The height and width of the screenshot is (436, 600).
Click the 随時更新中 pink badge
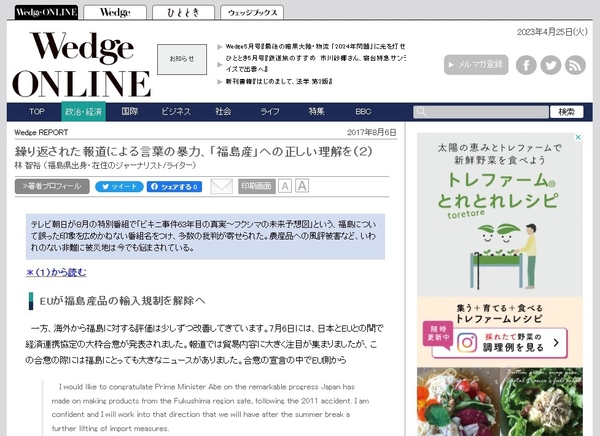[438, 334]
